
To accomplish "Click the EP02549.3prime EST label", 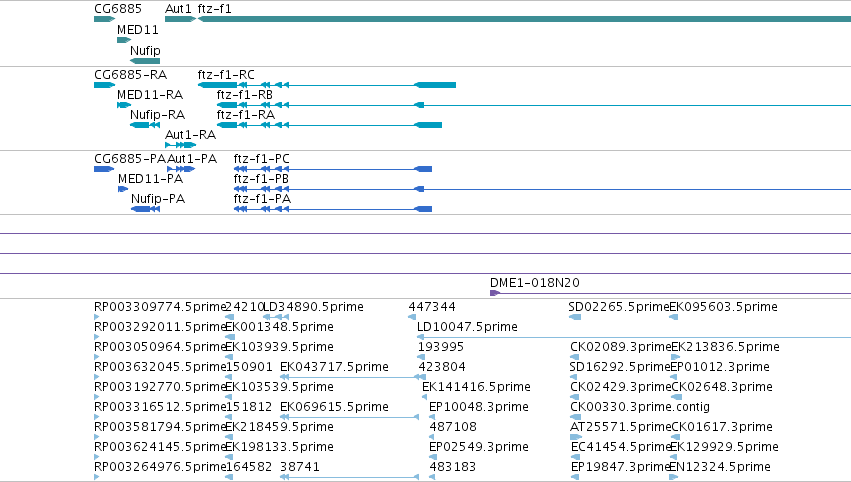I will point(479,447).
